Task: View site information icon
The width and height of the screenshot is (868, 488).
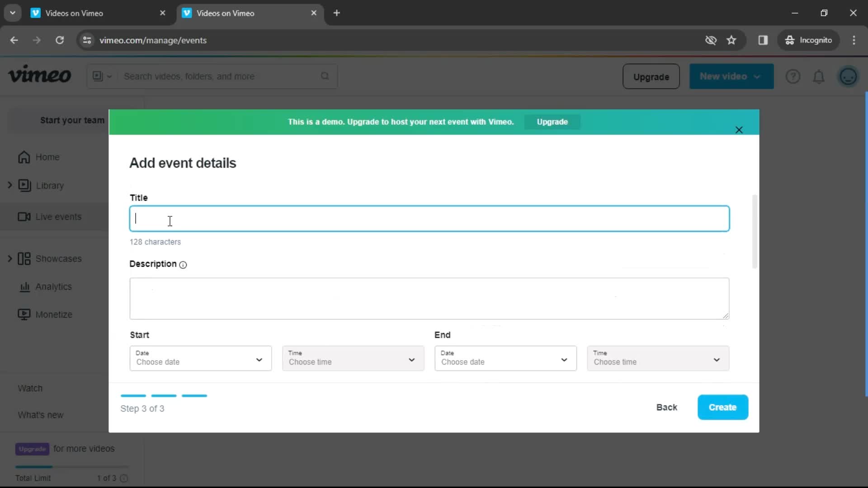Action: click(87, 40)
